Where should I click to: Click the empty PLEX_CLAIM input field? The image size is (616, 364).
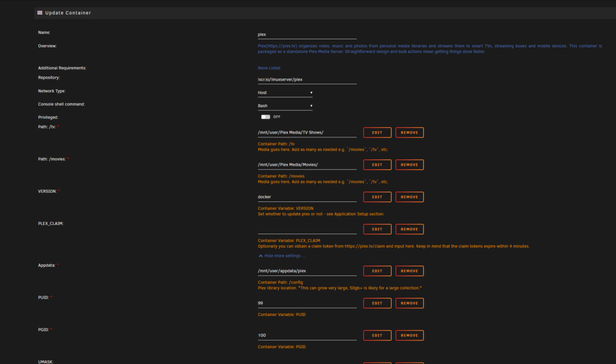307,229
